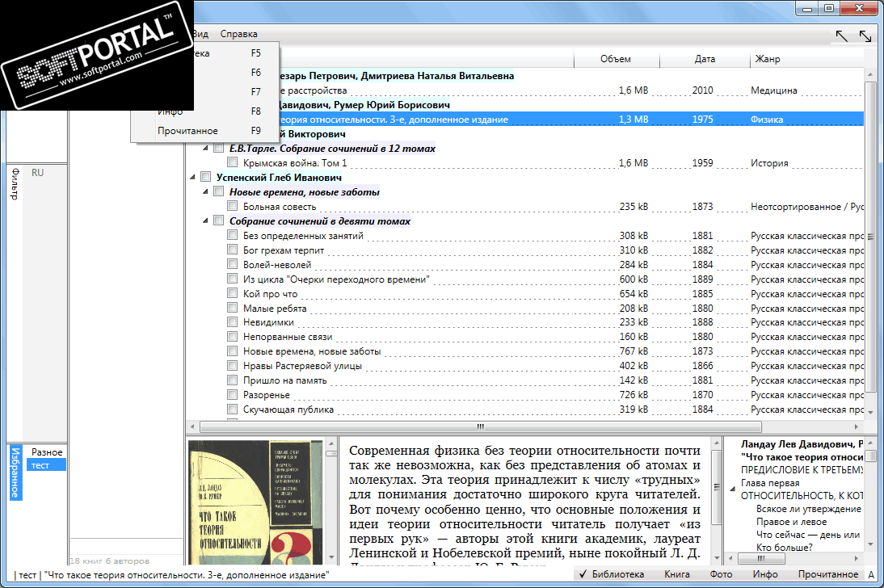884x588 pixels.
Task: Select the book Без определенных занятий
Action: (303, 236)
